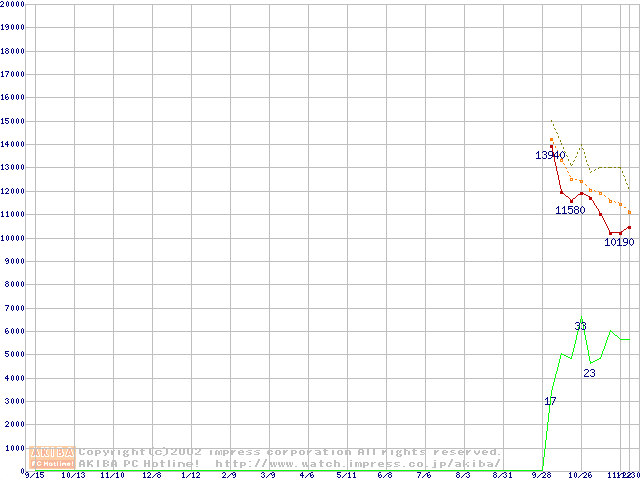Screen dimensions: 640x480
Task: Click the last red data point on the line
Action: pos(629,227)
